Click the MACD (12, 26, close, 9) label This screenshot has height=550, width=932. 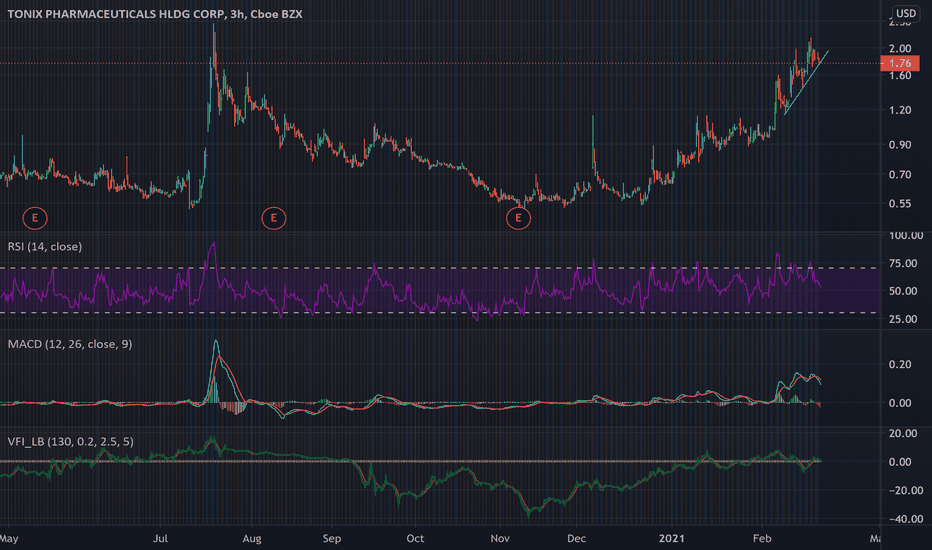[x=70, y=344]
